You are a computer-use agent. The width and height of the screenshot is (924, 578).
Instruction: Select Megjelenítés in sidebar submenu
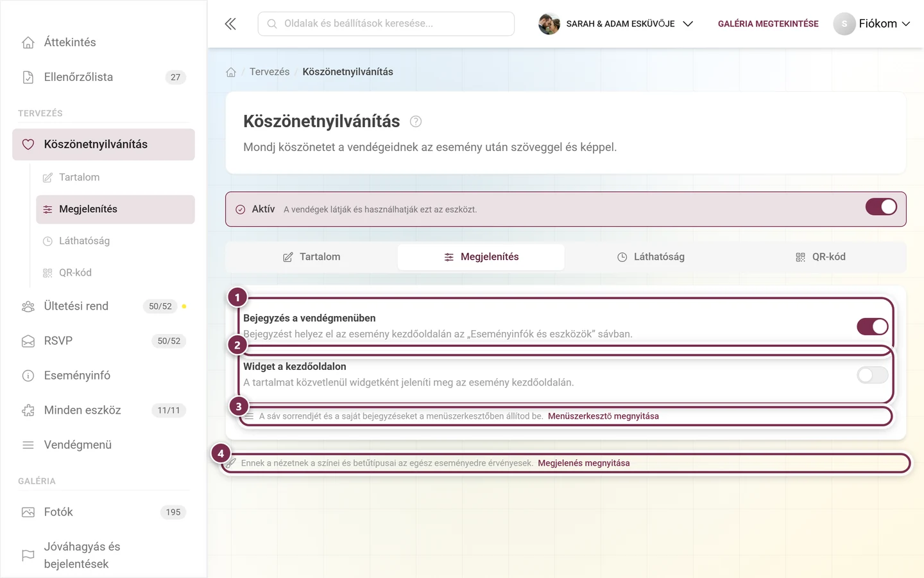116,209
